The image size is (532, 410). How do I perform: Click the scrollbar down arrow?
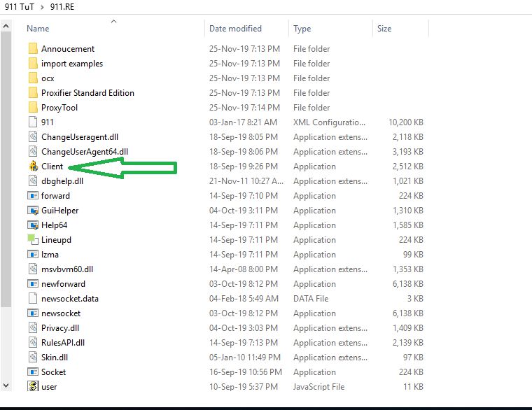pos(6,385)
